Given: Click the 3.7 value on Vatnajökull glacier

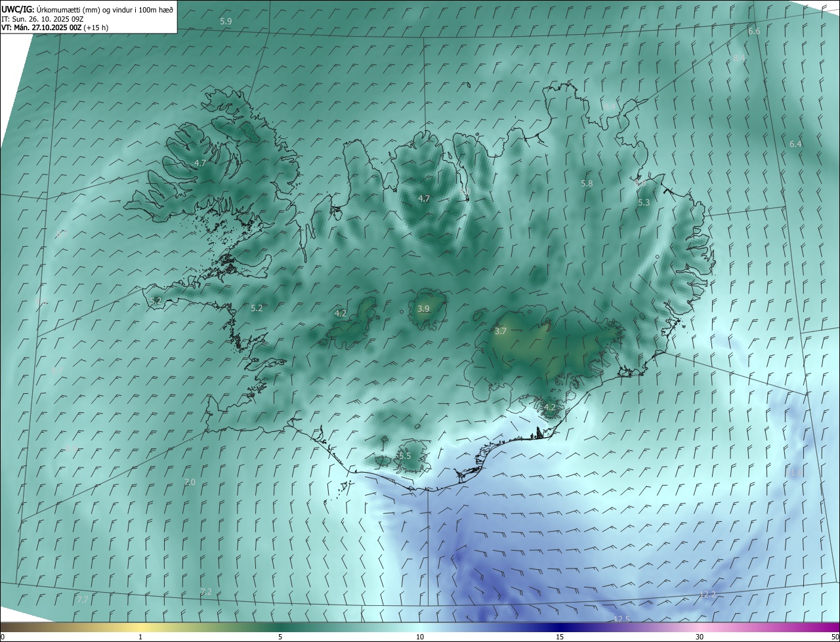Looking at the screenshot, I should 500,332.
